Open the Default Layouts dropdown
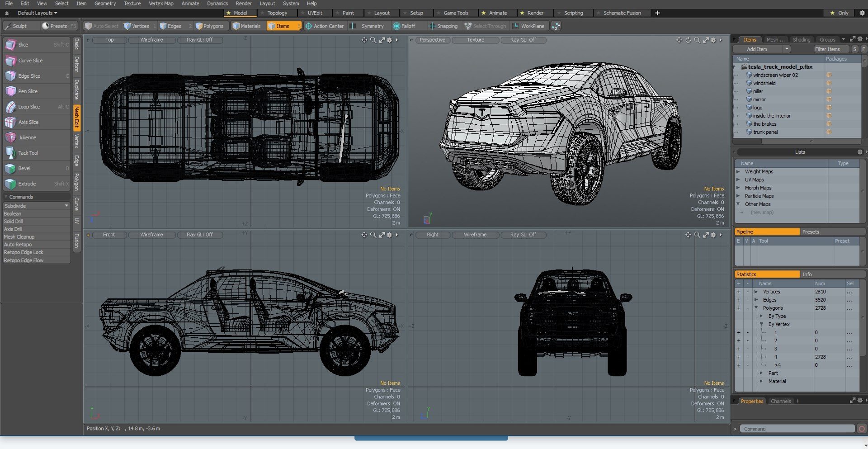 coord(38,13)
